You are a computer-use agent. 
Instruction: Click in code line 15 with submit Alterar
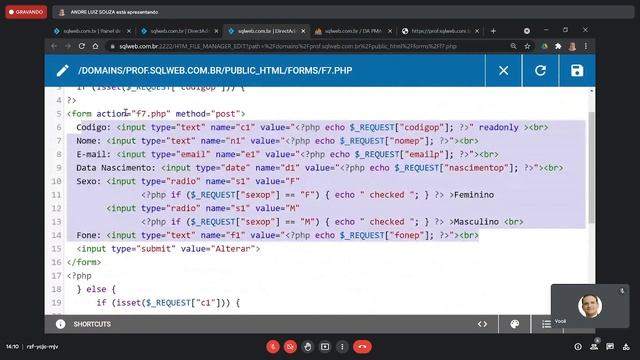[168, 249]
